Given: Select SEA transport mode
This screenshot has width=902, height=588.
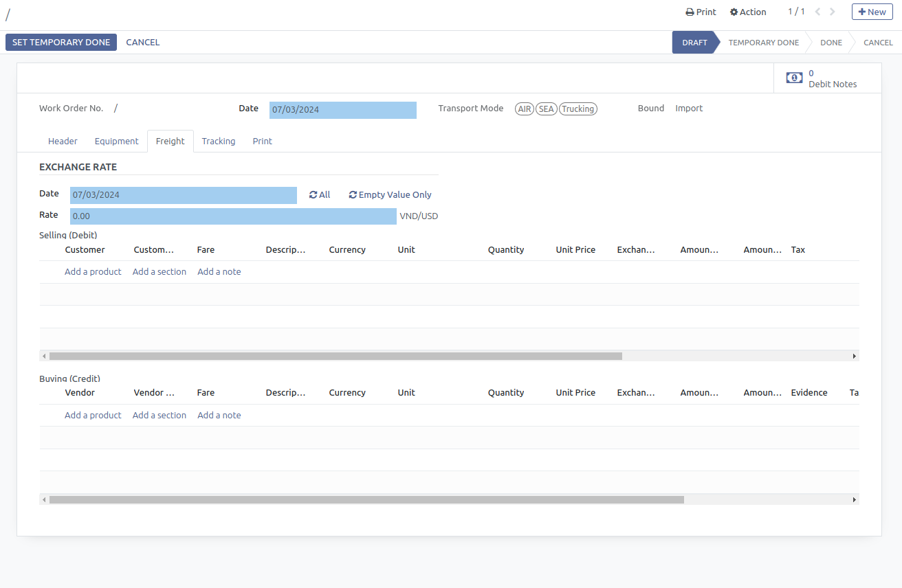Looking at the screenshot, I should (x=546, y=109).
